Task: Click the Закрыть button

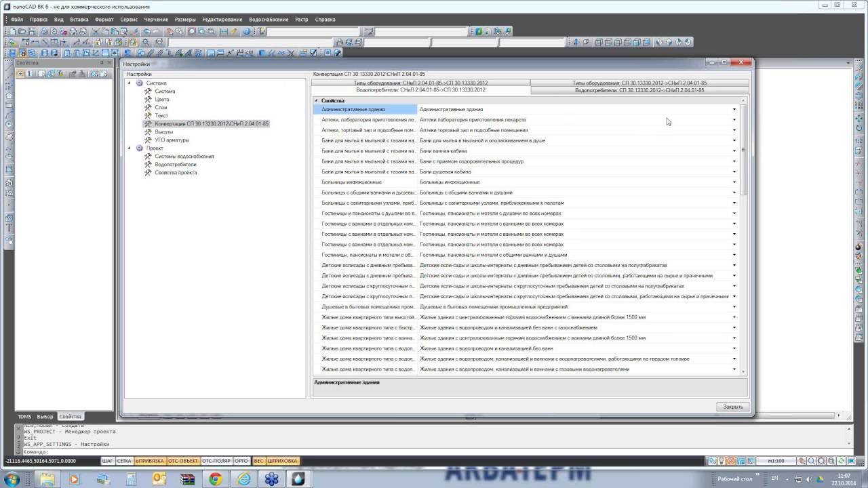Action: (x=732, y=407)
